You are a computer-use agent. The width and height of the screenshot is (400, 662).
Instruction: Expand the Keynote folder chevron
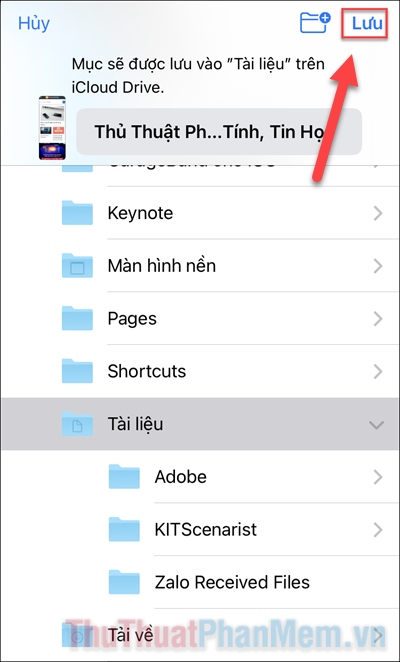coord(378,213)
